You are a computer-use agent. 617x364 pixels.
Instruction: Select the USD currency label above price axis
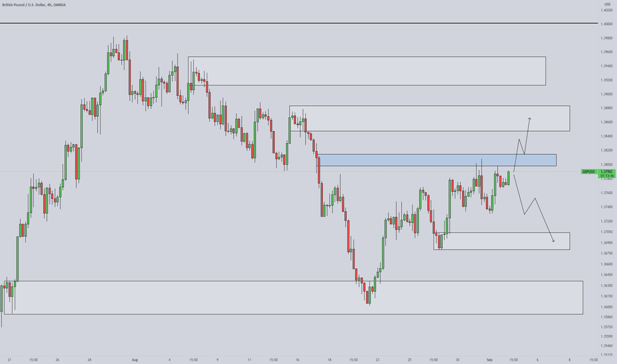point(607,4)
